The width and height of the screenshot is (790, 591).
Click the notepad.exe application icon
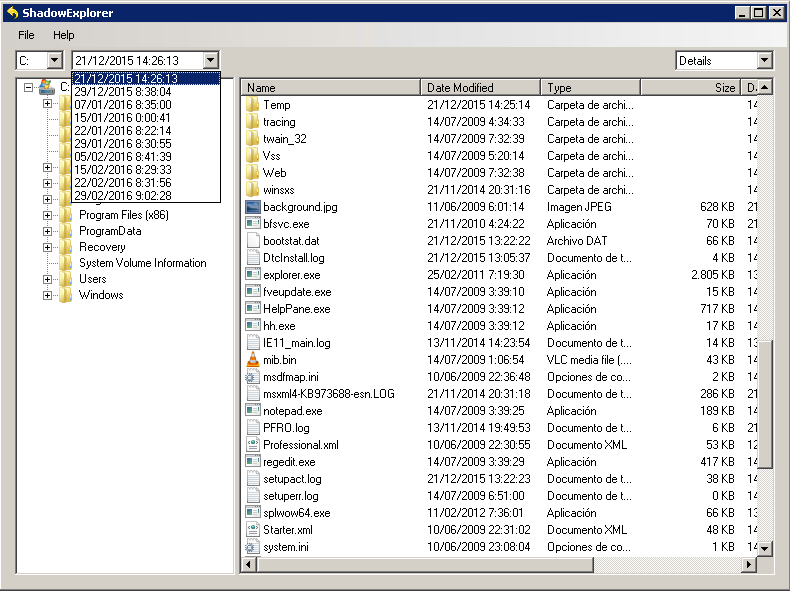click(x=252, y=411)
